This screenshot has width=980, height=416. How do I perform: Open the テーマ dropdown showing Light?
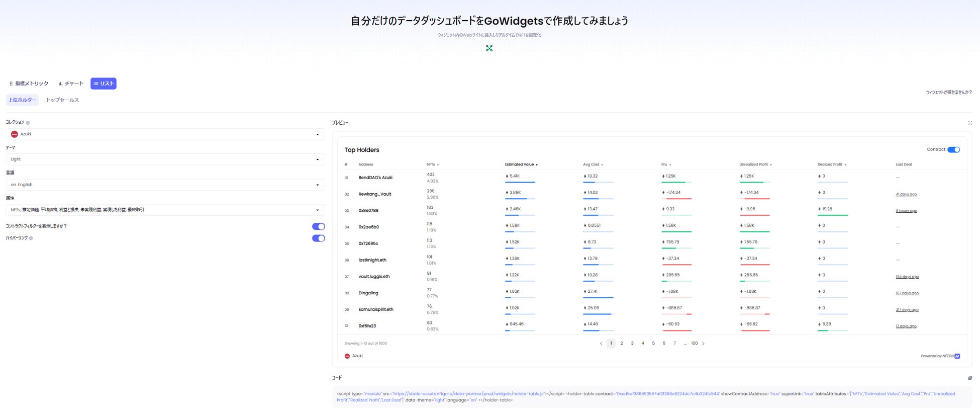165,159
